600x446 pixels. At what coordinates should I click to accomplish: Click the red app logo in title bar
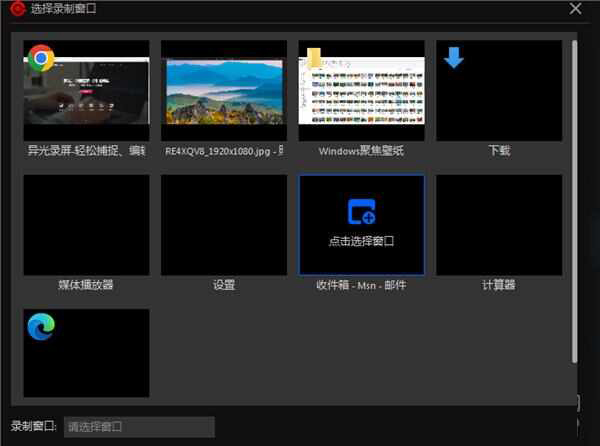click(15, 9)
